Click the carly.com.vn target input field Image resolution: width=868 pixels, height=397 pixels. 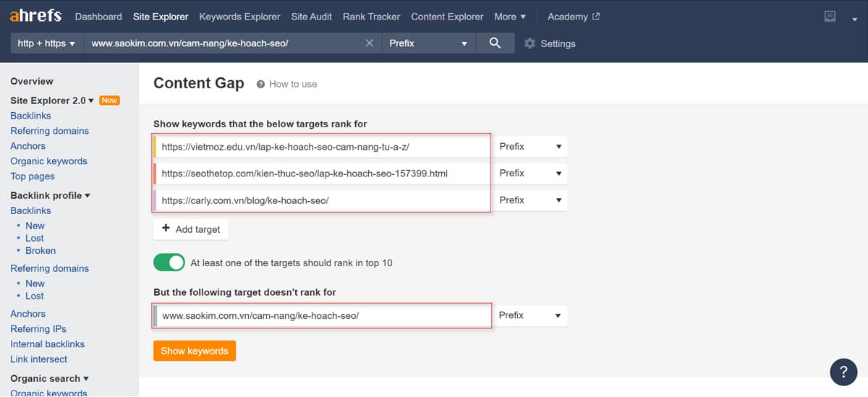(x=322, y=200)
